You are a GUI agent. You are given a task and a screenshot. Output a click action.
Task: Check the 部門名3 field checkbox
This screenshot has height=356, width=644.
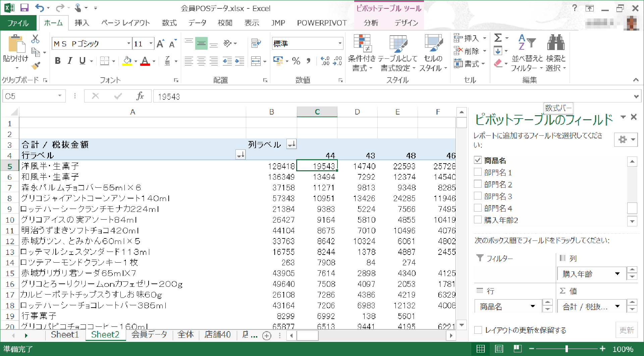coord(478,196)
